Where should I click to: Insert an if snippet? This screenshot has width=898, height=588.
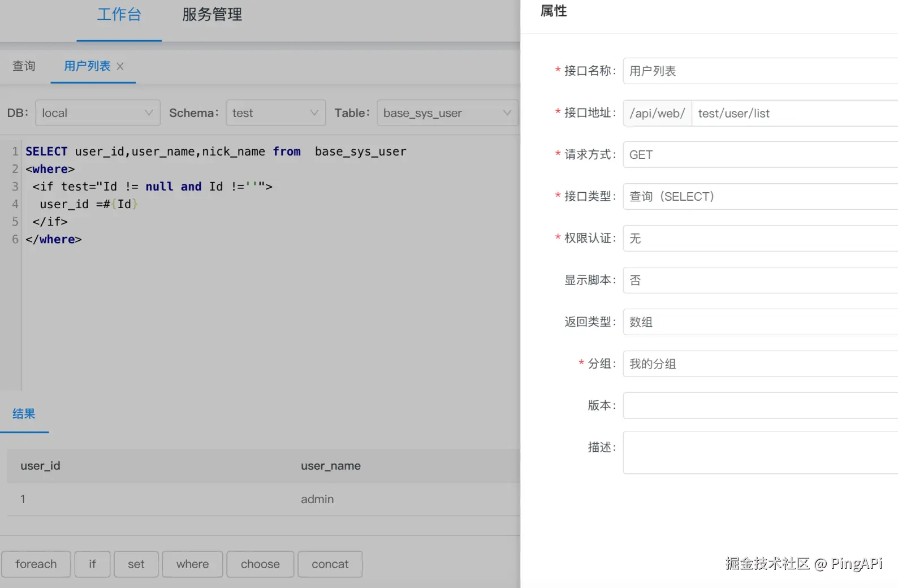(x=92, y=564)
